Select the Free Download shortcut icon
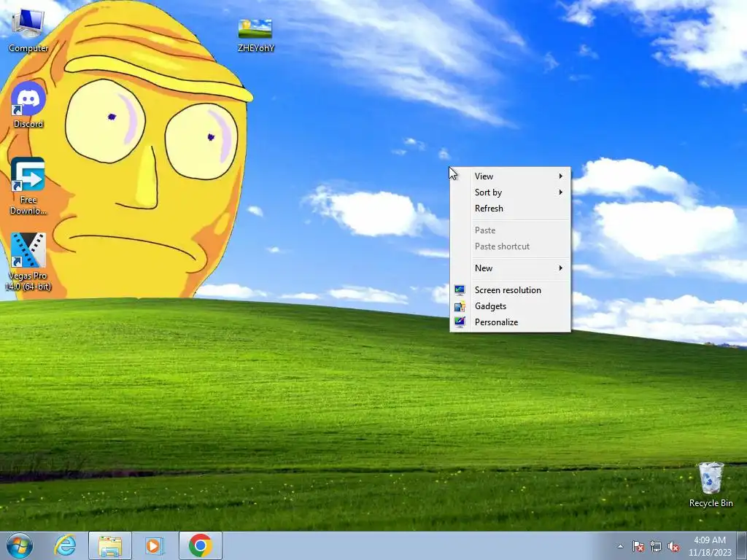 click(28, 186)
